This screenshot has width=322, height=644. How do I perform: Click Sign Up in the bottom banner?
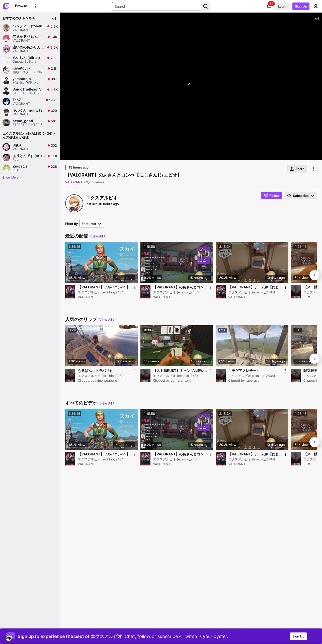click(298, 636)
